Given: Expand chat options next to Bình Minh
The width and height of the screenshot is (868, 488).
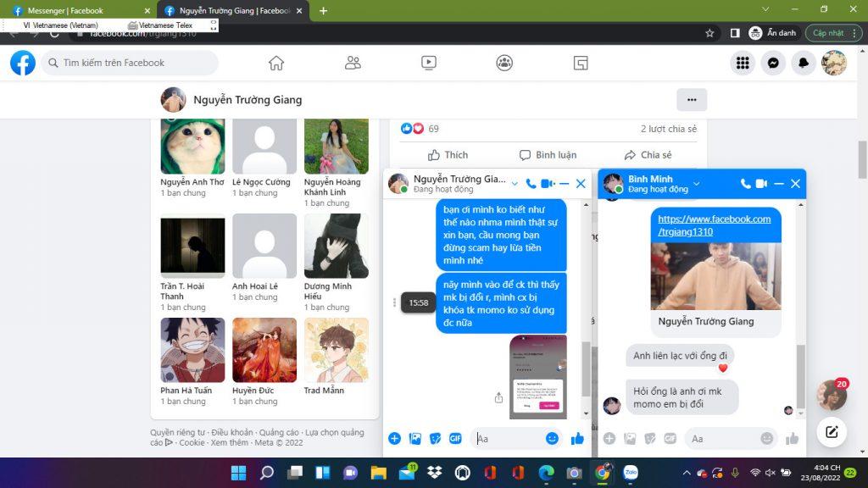Looking at the screenshot, I should (697, 184).
